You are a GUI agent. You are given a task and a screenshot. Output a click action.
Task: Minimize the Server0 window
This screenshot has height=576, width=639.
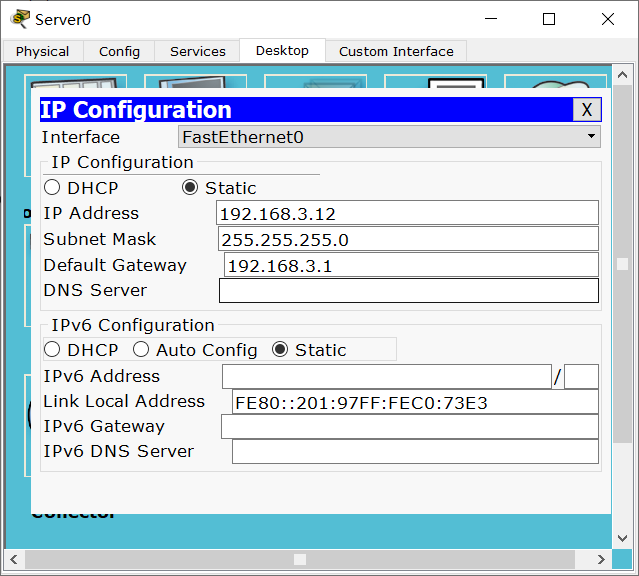tap(491, 19)
